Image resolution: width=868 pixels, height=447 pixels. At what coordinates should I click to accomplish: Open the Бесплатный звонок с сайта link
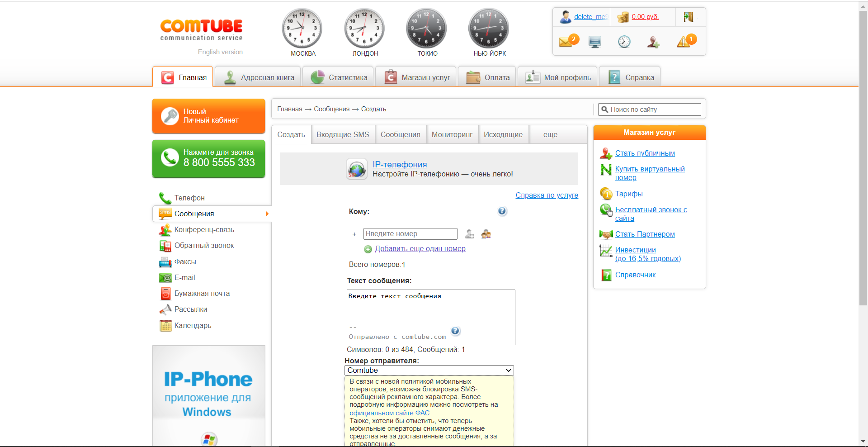(x=651, y=214)
